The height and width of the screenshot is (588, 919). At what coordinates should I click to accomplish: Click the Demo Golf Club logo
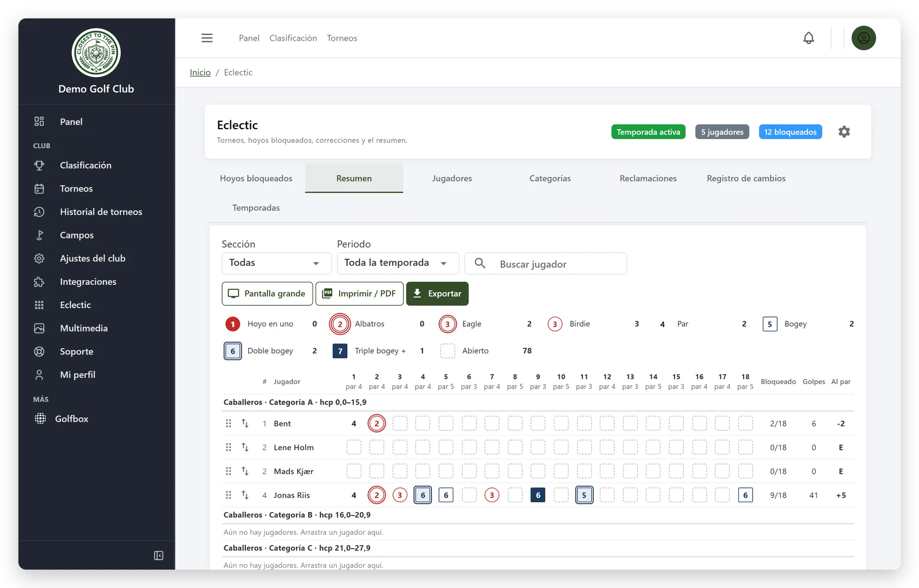pos(96,53)
